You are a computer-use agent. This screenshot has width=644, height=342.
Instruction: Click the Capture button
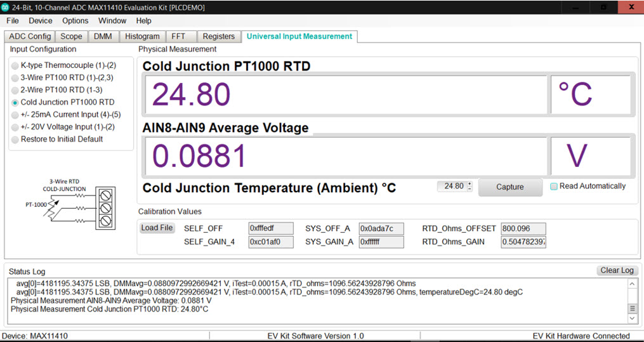510,187
